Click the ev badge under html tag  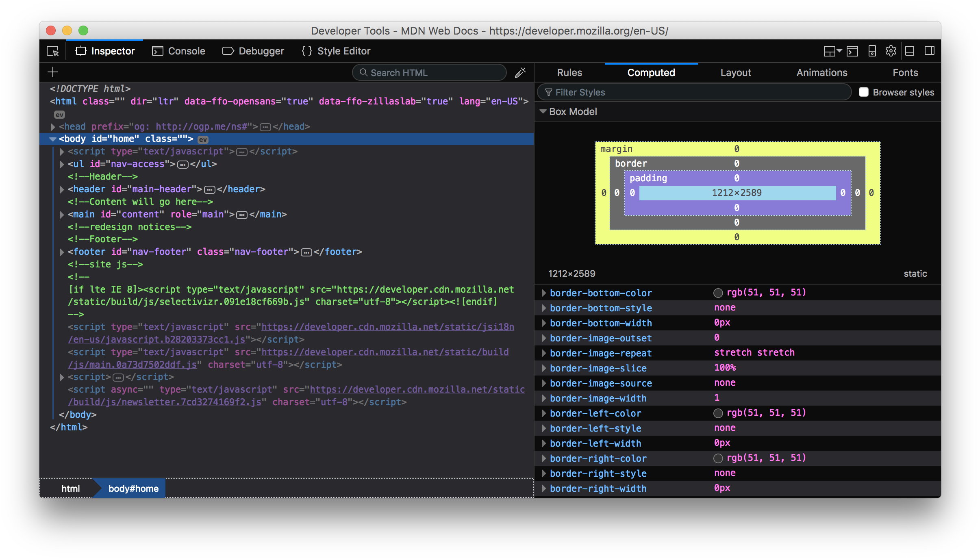[59, 115]
